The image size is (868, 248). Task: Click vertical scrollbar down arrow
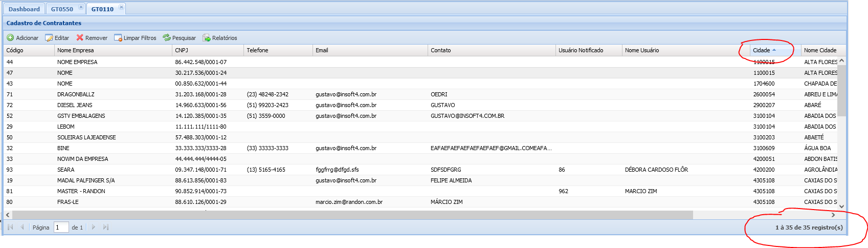tap(841, 206)
